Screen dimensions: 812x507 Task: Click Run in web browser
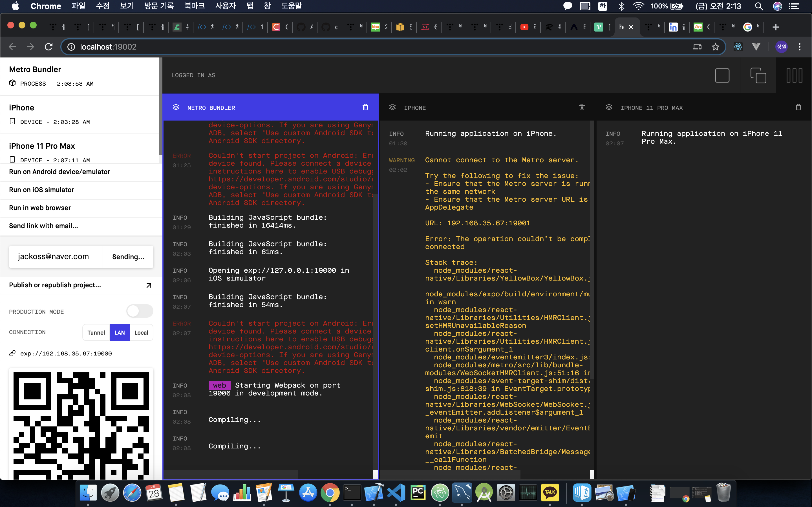coord(39,208)
